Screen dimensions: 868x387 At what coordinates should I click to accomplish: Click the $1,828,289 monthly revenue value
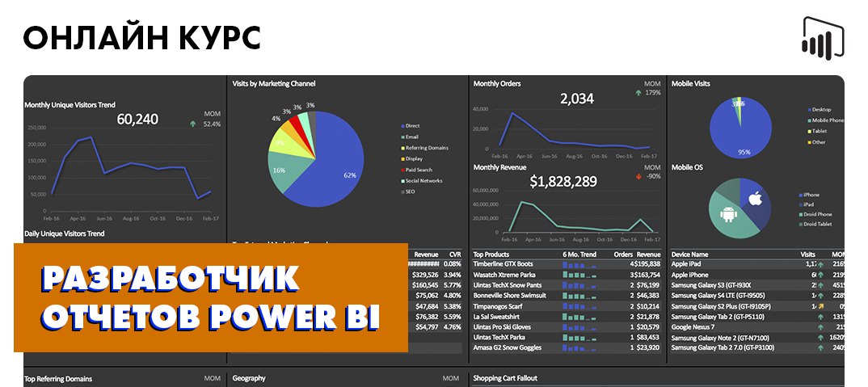point(563,182)
